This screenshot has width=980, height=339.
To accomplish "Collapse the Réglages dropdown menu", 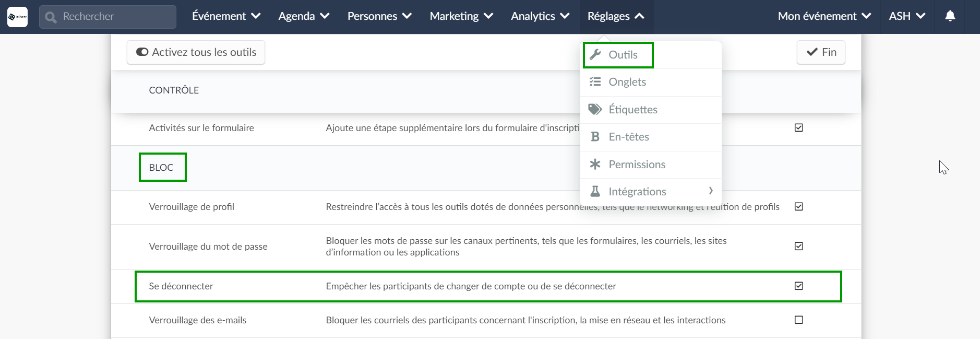I will point(616,16).
